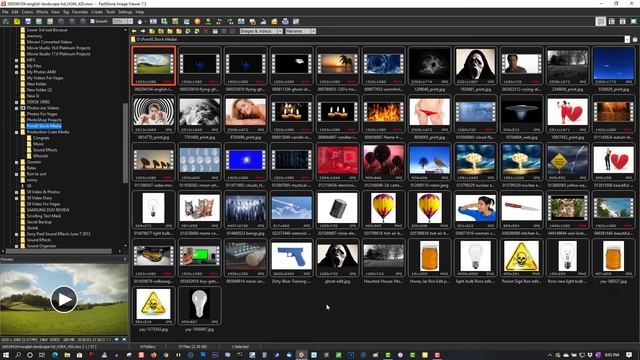This screenshot has width=640, height=360.
Task: Expand the MP3 folder node
Action: coord(17,60)
